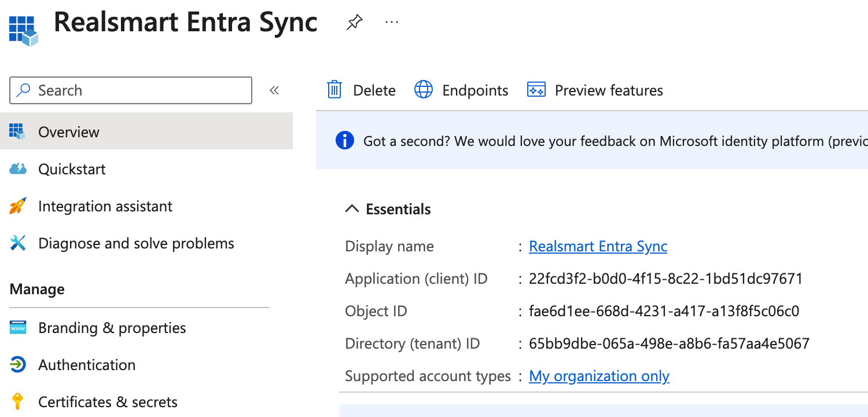Open the Overview menu item
868x417 pixels.
coord(69,132)
